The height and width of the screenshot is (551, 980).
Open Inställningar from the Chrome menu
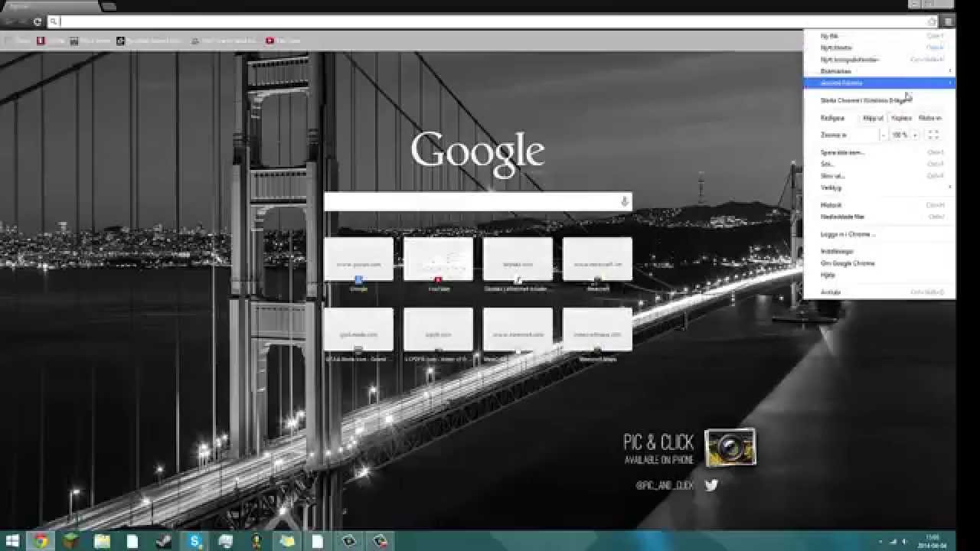coord(879,251)
